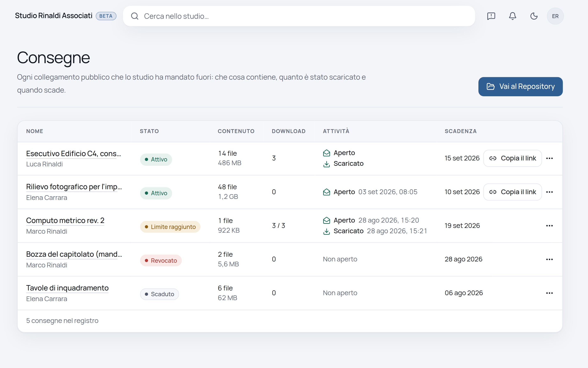This screenshot has width=588, height=368.
Task: Open the ER user avatar menu
Action: click(555, 16)
